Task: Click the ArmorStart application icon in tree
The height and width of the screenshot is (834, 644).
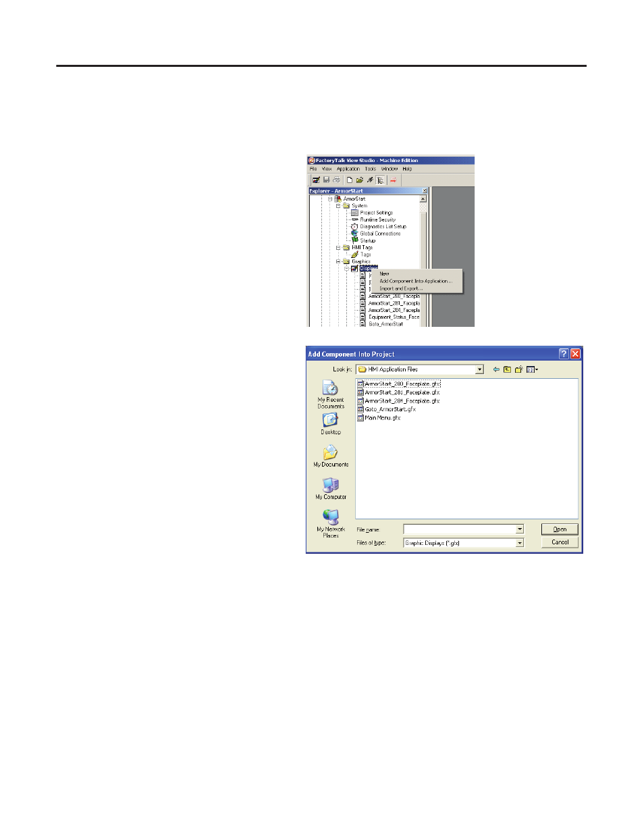Action: pyautogui.click(x=338, y=199)
